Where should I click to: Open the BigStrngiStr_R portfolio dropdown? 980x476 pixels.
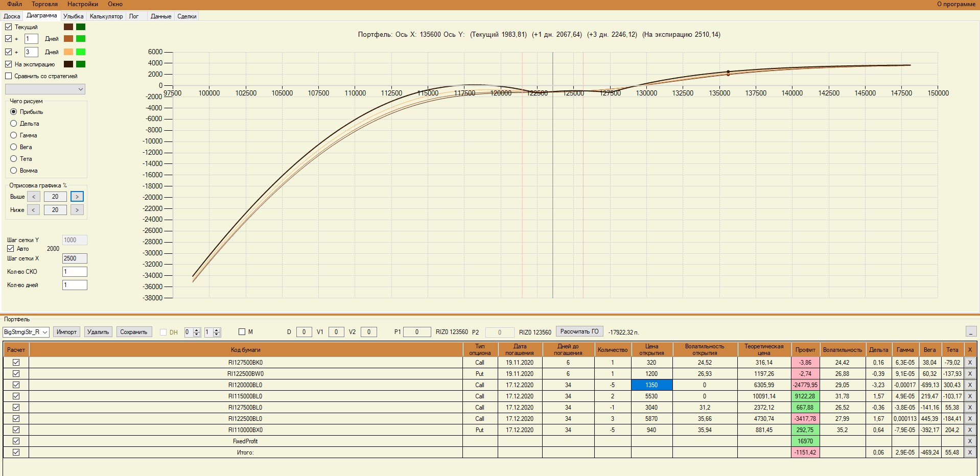(26, 332)
